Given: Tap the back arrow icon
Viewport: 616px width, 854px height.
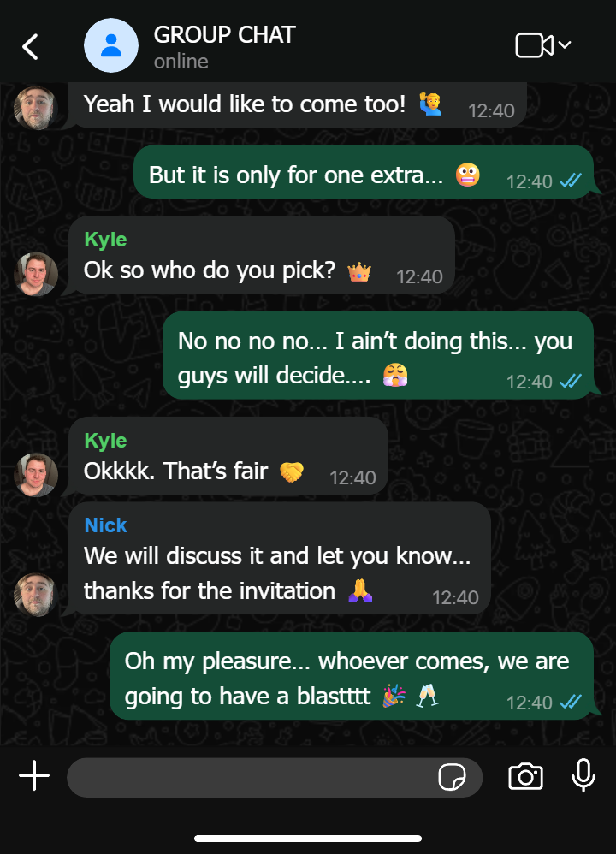Looking at the screenshot, I should point(30,46).
